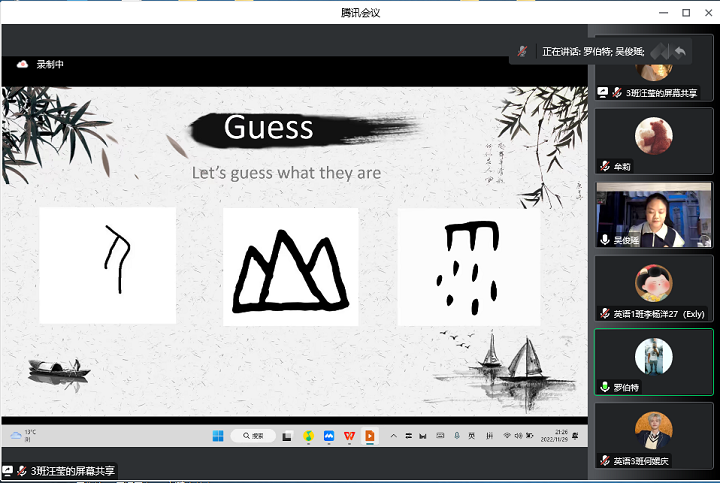Click the muted microphone icon in speaking bar
This screenshot has height=483, width=720.
[522, 51]
